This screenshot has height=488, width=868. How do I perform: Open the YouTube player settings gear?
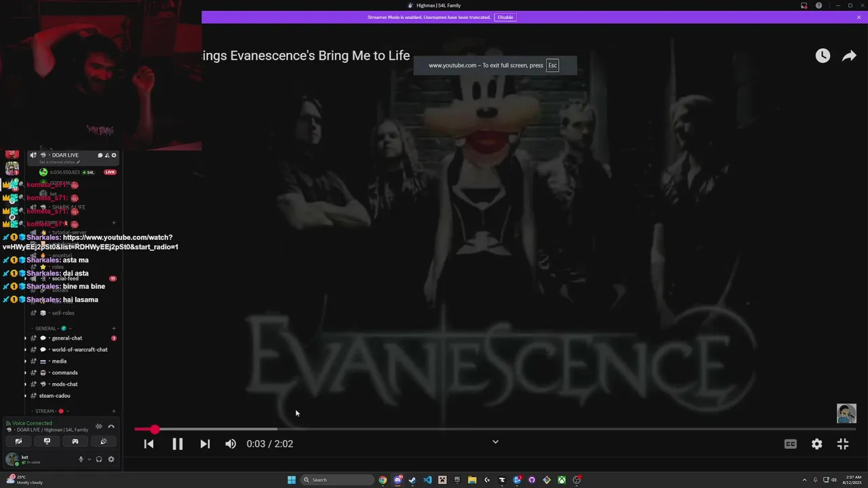817,444
